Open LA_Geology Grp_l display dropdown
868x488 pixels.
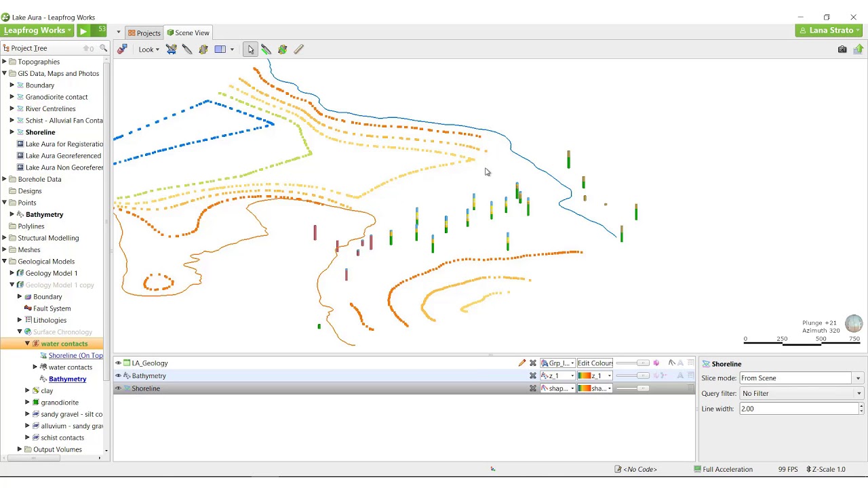point(558,363)
